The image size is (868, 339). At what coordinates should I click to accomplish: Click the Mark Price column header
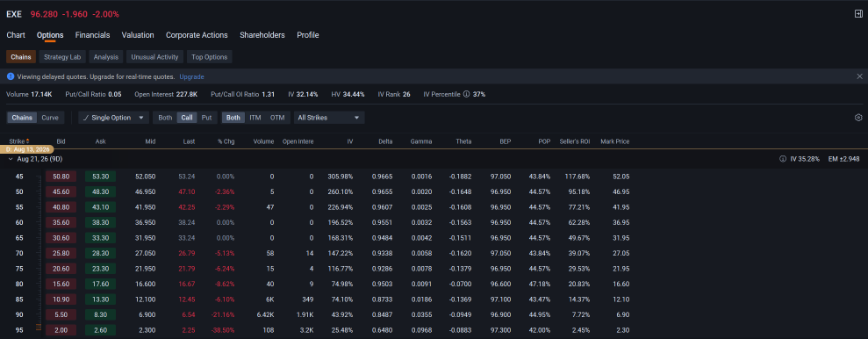coord(615,141)
